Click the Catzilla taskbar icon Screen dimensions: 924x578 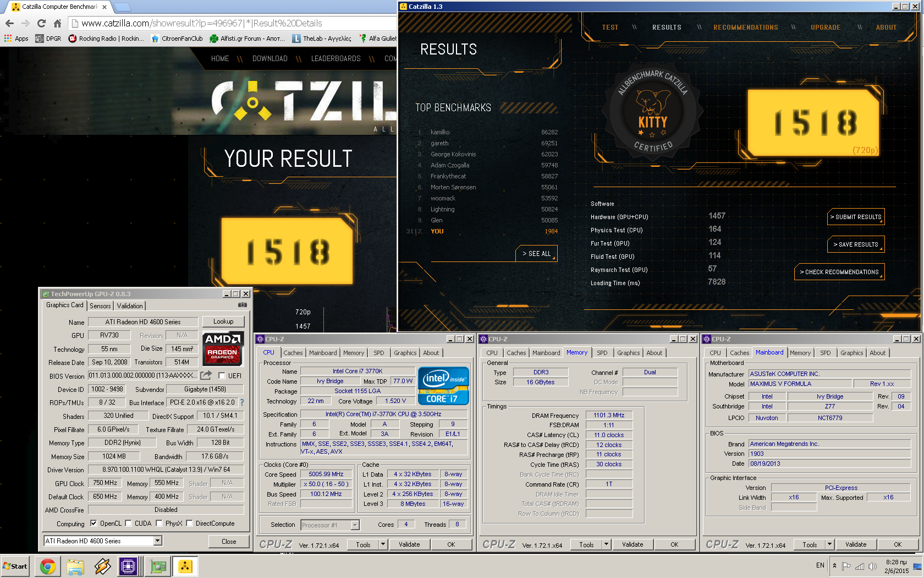coord(185,566)
